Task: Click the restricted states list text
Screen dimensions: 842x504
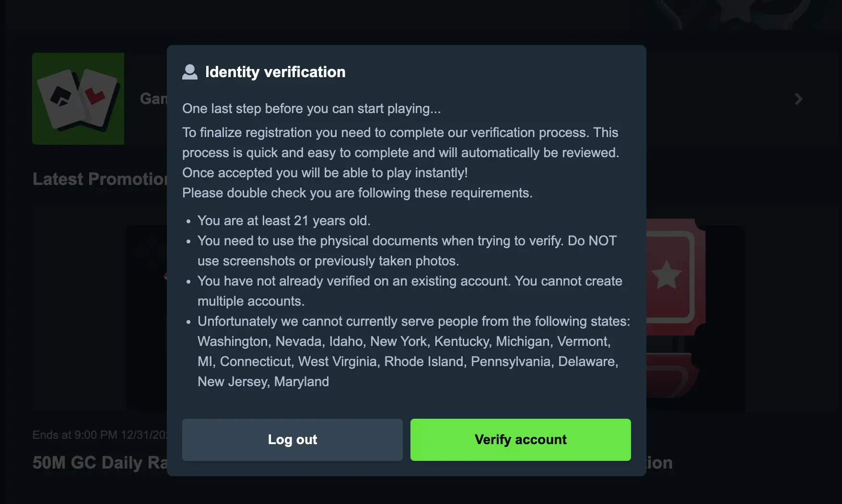Action: click(x=408, y=361)
